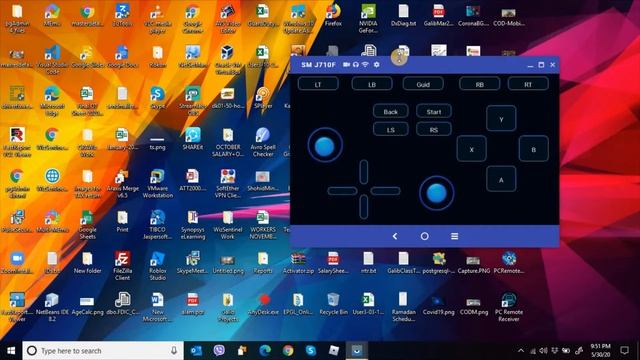Click the RS gamepad button

point(433,129)
